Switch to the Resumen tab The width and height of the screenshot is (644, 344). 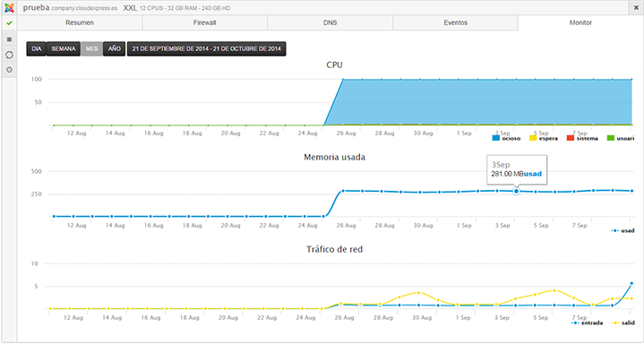[x=80, y=22]
